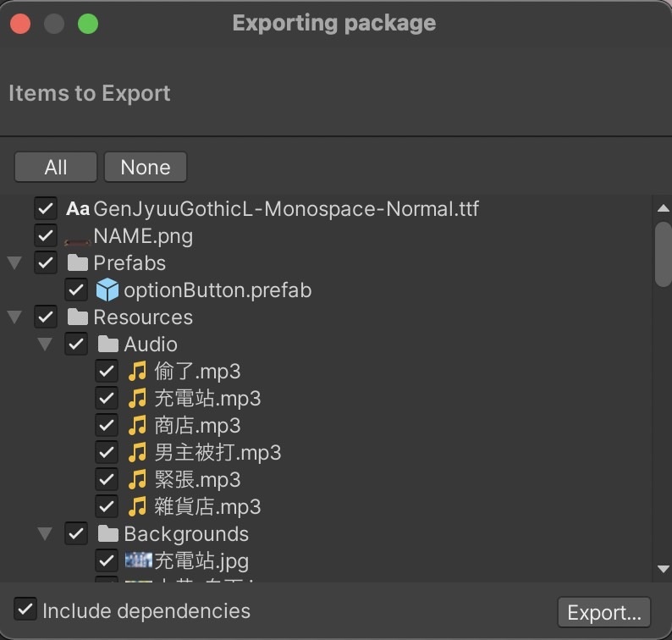Viewport: 672px width, 640px height.
Task: Untick the checkbox for 商店.mp3
Action: (107, 425)
